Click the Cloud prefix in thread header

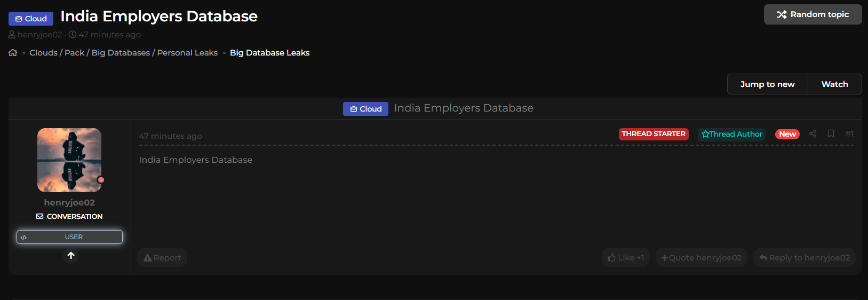pos(365,109)
